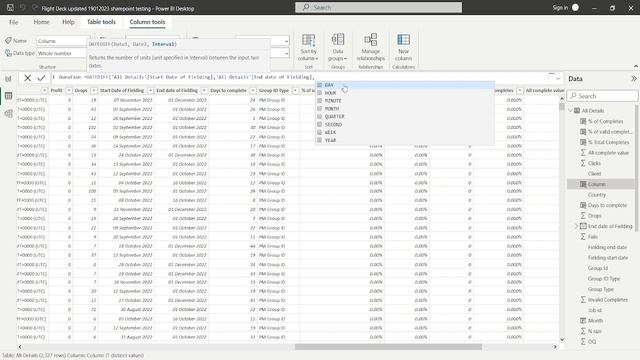
Task: Open the Help tab
Action: (x=68, y=22)
